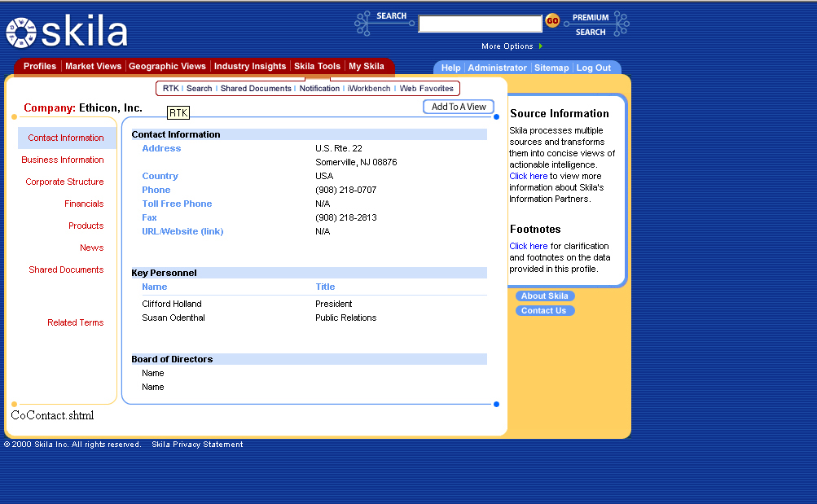This screenshot has height=504, width=817.
Task: Click the About Skila button
Action: tap(545, 296)
